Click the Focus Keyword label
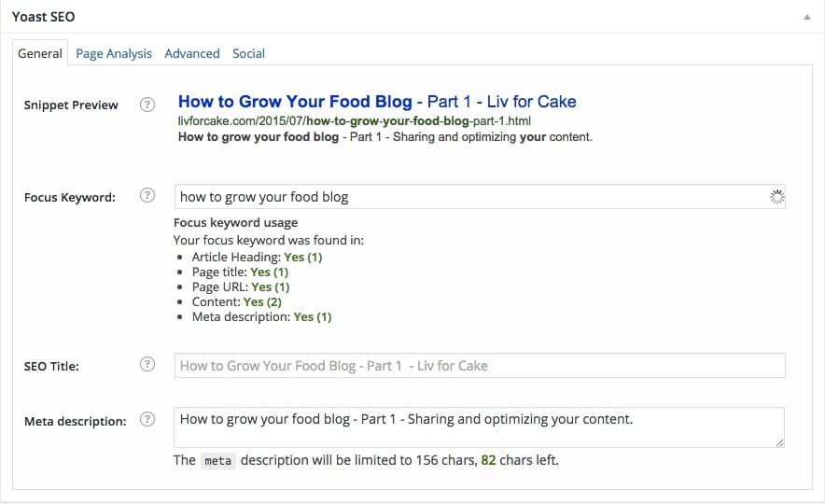The height and width of the screenshot is (504, 825). [x=70, y=197]
